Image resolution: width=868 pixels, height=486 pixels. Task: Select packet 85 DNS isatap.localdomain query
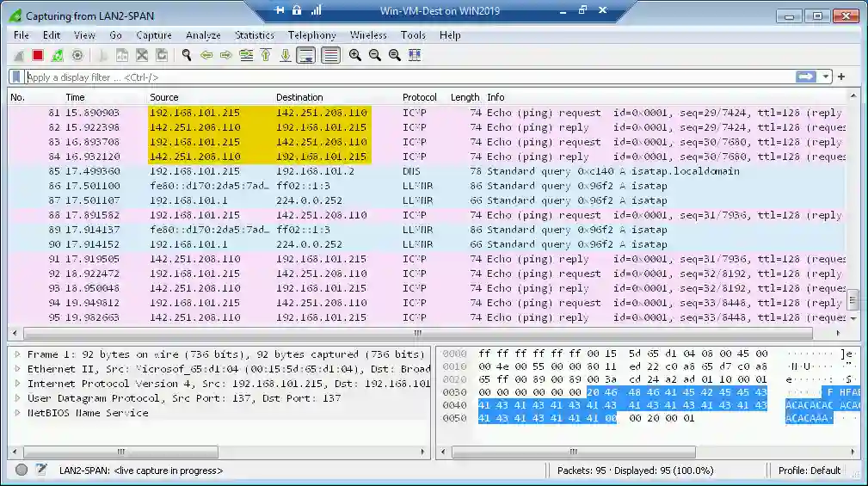pos(427,171)
